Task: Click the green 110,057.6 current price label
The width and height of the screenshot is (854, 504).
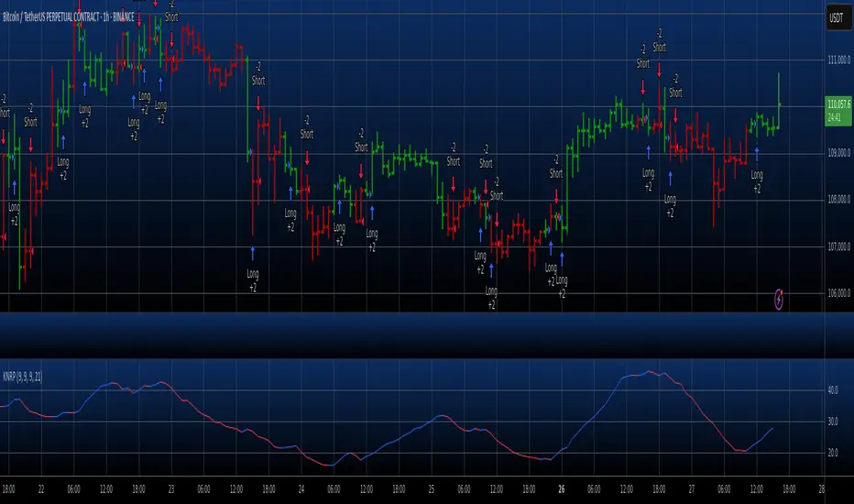Action: tap(838, 111)
